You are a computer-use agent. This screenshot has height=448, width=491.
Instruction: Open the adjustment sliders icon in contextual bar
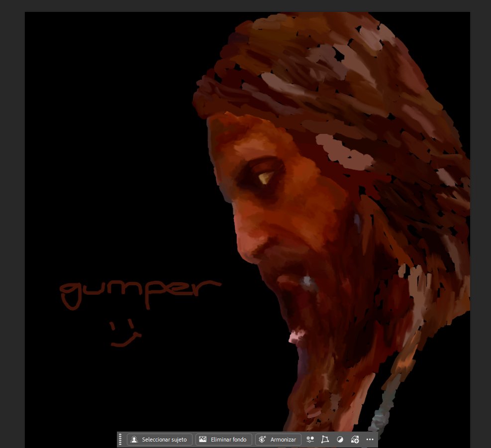point(310,440)
